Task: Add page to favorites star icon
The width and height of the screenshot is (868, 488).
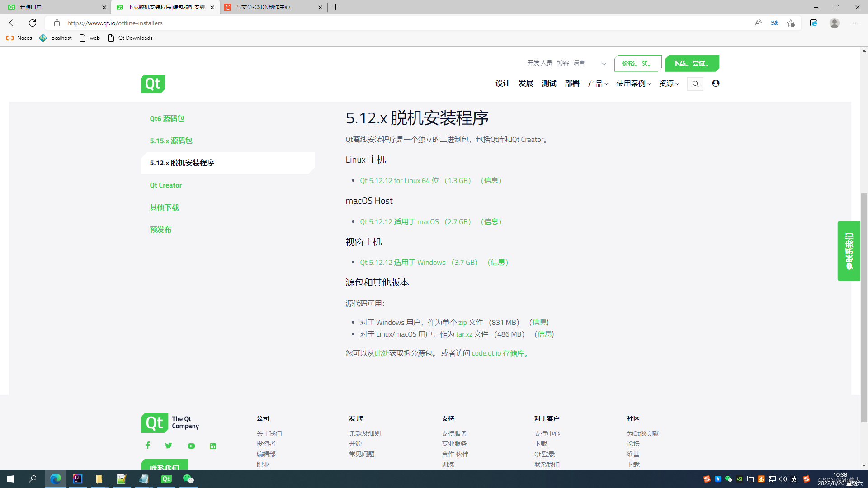Action: pos(791,23)
